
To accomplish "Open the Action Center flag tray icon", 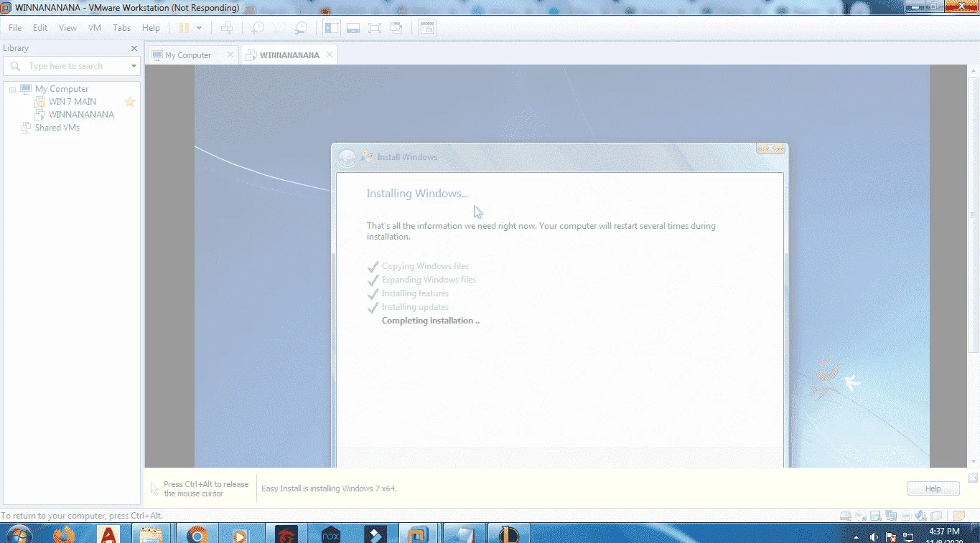I will point(891,537).
